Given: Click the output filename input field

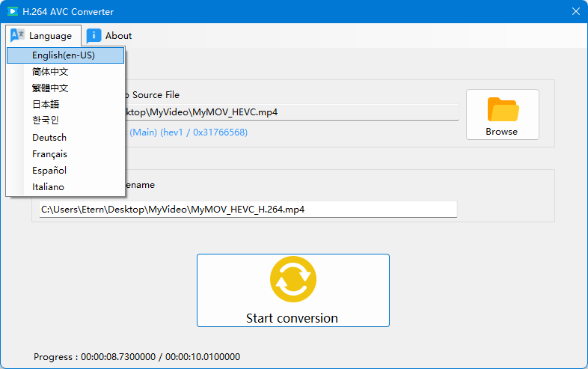Looking at the screenshot, I should pos(248,209).
